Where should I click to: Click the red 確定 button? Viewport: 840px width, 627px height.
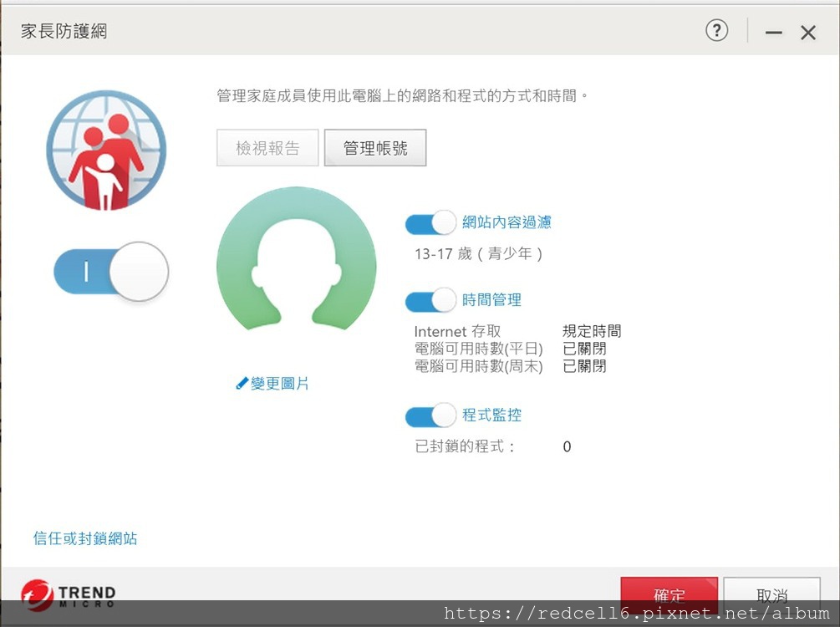[x=669, y=595]
